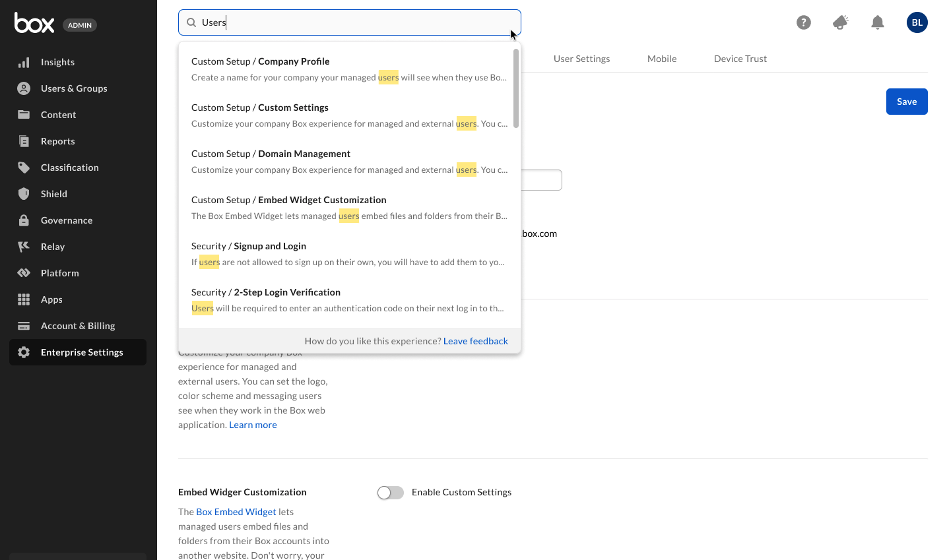Open the Platform section

pyautogui.click(x=59, y=272)
